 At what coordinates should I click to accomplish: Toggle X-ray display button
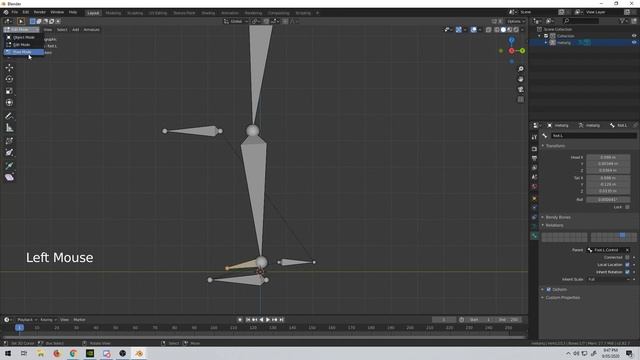[489, 30]
